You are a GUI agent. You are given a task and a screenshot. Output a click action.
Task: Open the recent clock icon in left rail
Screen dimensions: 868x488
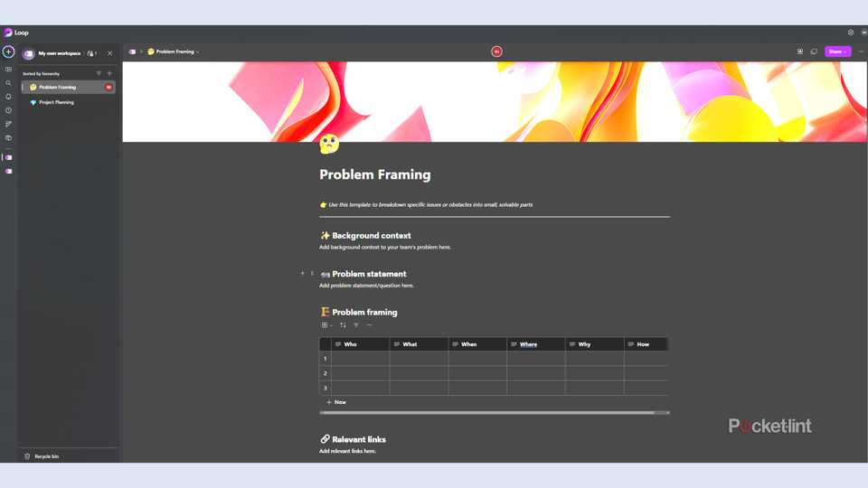click(x=8, y=110)
